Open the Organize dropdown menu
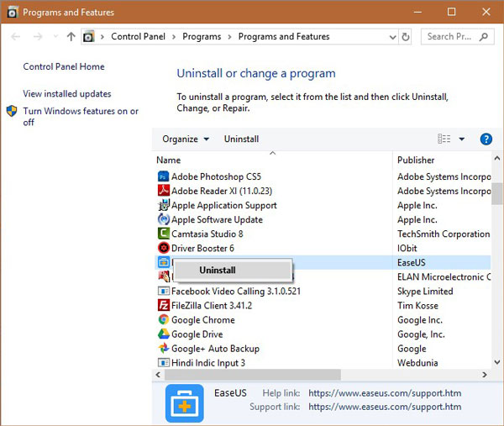The width and height of the screenshot is (504, 426). [186, 139]
